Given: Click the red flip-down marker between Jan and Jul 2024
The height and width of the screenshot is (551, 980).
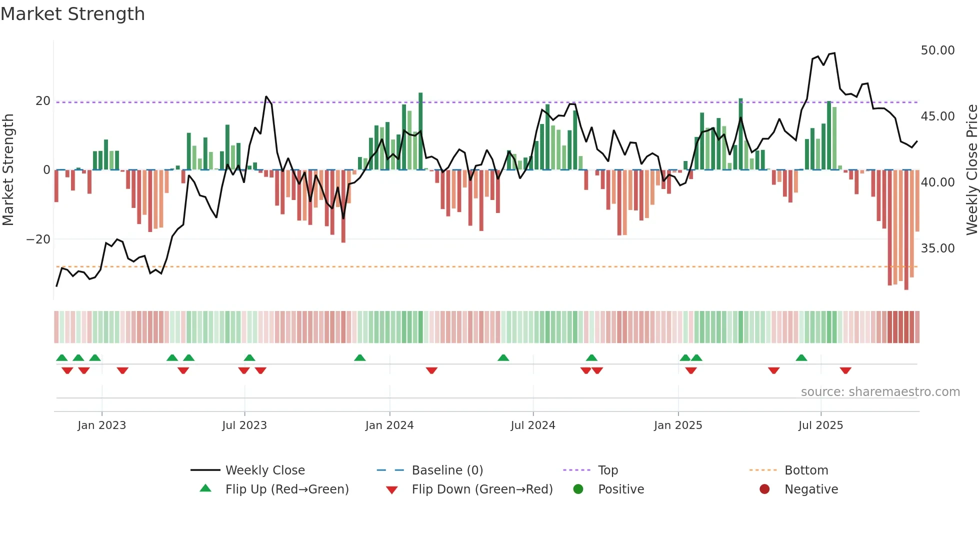Looking at the screenshot, I should (x=431, y=370).
